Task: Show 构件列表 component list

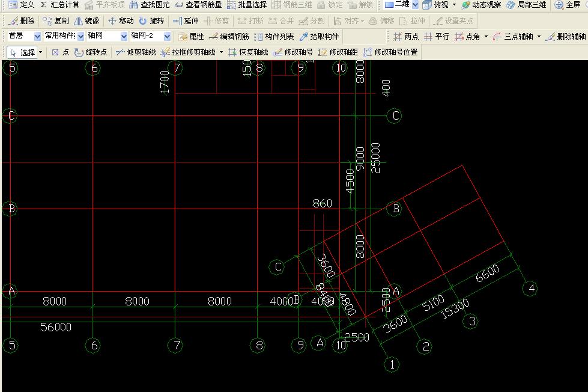Action: point(274,37)
